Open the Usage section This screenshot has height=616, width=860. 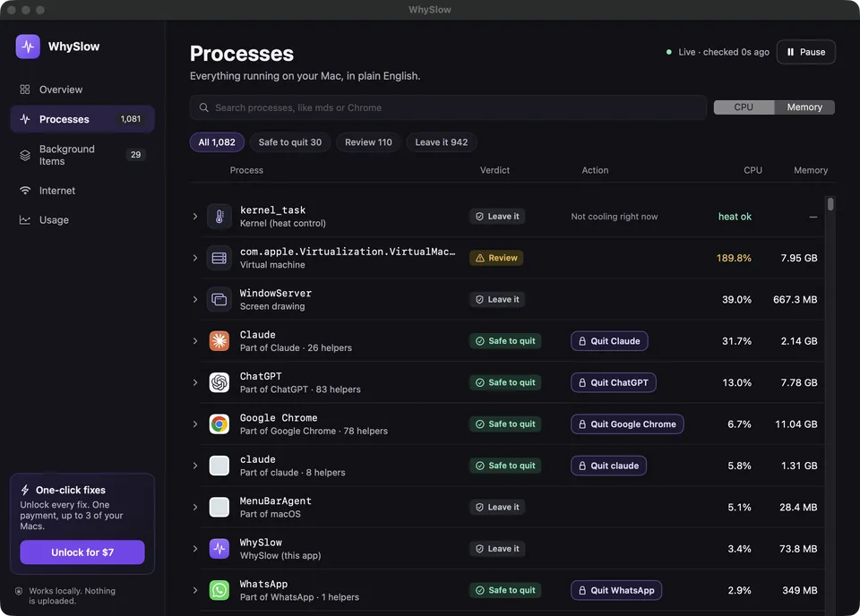point(82,219)
